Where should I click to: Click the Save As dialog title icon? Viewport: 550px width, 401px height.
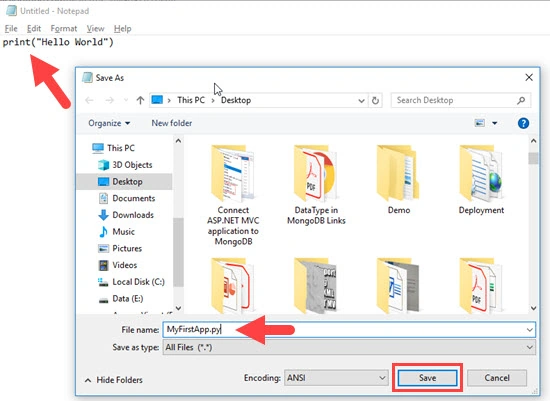87,77
